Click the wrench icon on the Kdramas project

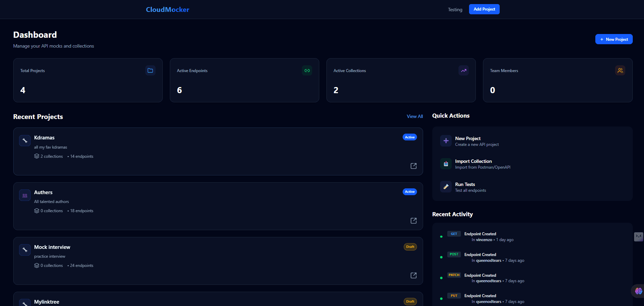(25, 140)
